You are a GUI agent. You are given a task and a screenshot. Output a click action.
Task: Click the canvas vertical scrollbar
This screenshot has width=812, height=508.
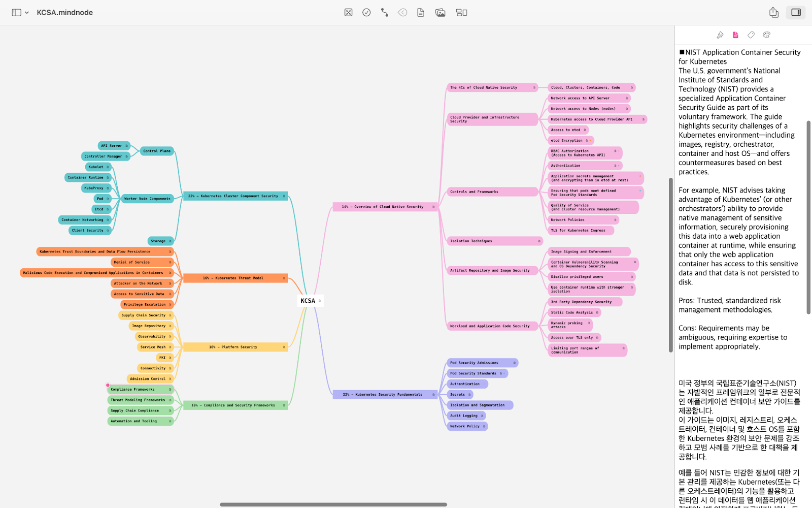[670, 265]
